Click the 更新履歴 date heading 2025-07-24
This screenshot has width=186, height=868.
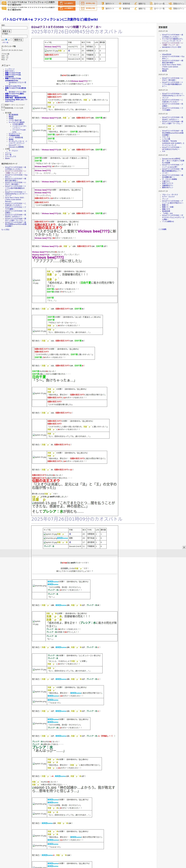tap(163, 75)
